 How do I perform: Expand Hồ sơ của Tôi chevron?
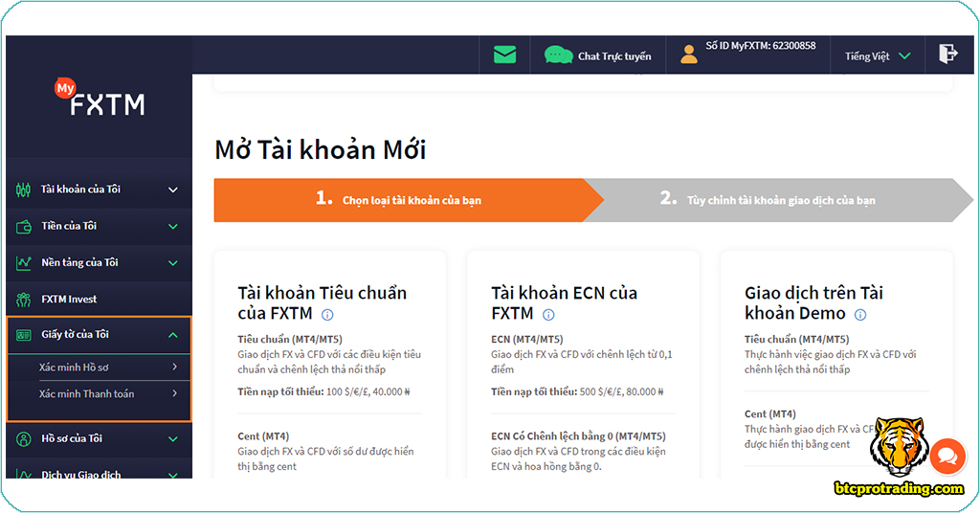click(173, 439)
